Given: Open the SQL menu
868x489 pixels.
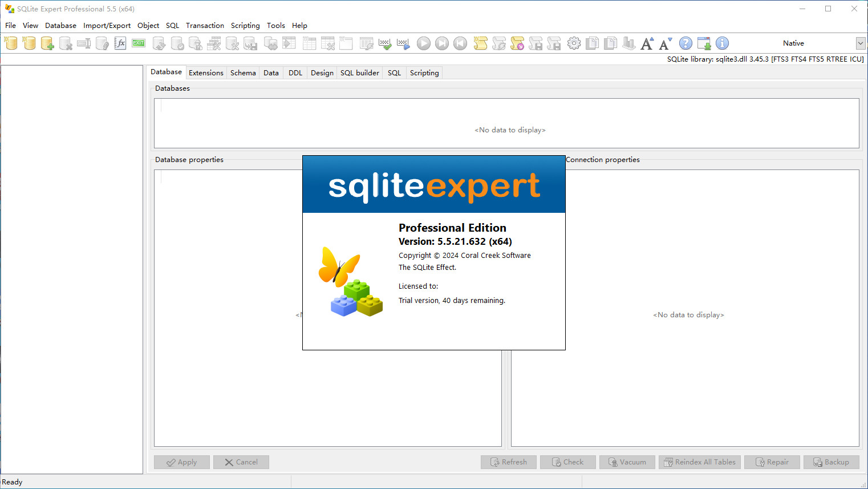Looking at the screenshot, I should (x=172, y=26).
